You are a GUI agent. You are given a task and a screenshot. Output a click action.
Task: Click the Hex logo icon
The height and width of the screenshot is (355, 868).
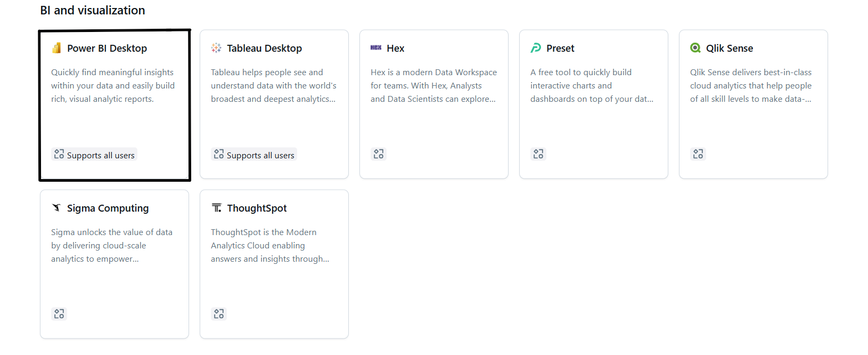click(376, 48)
